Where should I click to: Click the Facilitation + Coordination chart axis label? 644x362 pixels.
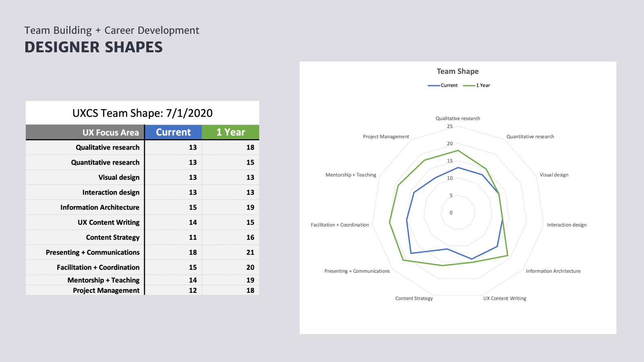340,225
